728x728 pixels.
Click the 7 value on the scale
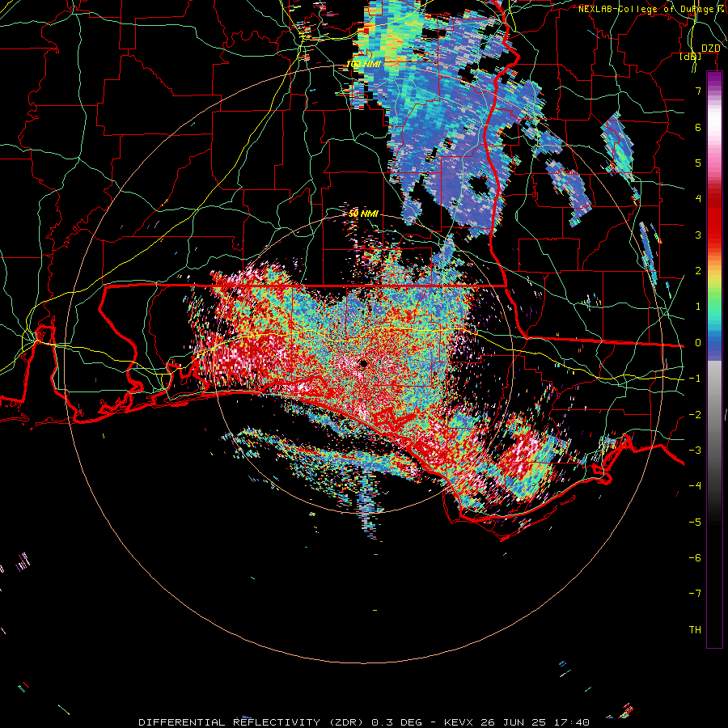698,91
